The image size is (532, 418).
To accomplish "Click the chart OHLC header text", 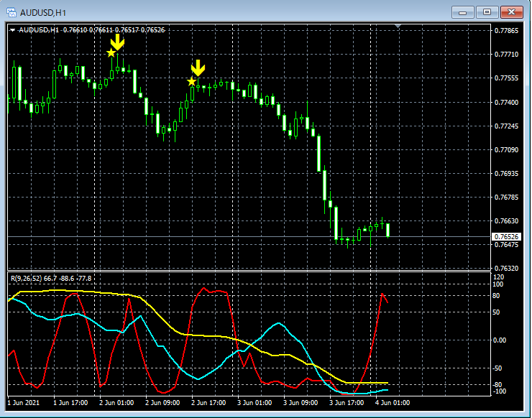I will (91, 30).
